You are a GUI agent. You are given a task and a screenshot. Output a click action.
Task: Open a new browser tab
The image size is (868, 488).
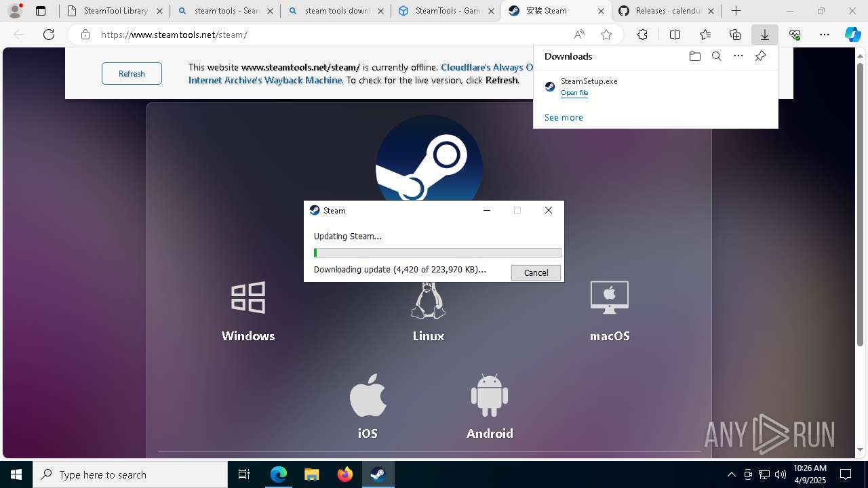[x=736, y=11]
